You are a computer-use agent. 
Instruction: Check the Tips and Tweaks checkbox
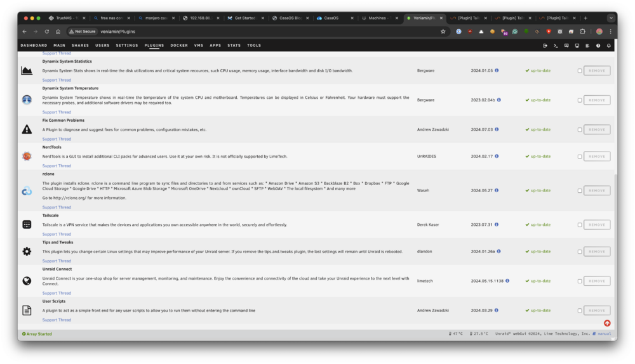pyautogui.click(x=580, y=252)
